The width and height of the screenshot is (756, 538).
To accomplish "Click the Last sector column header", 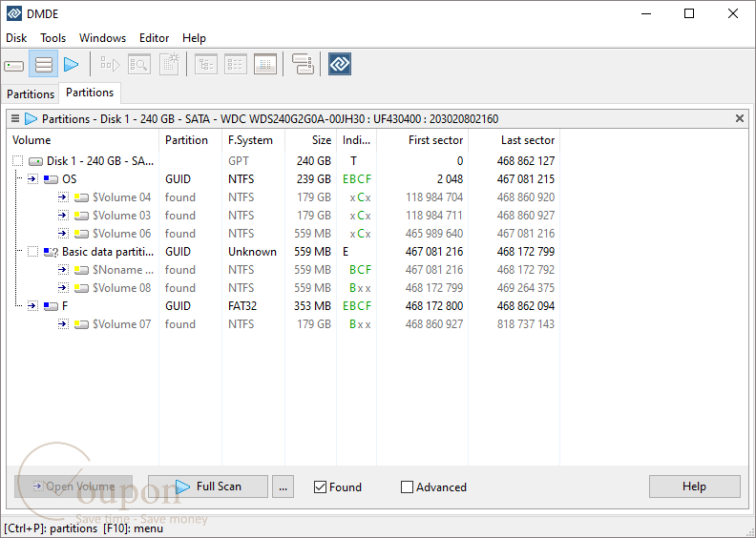I will [x=514, y=140].
